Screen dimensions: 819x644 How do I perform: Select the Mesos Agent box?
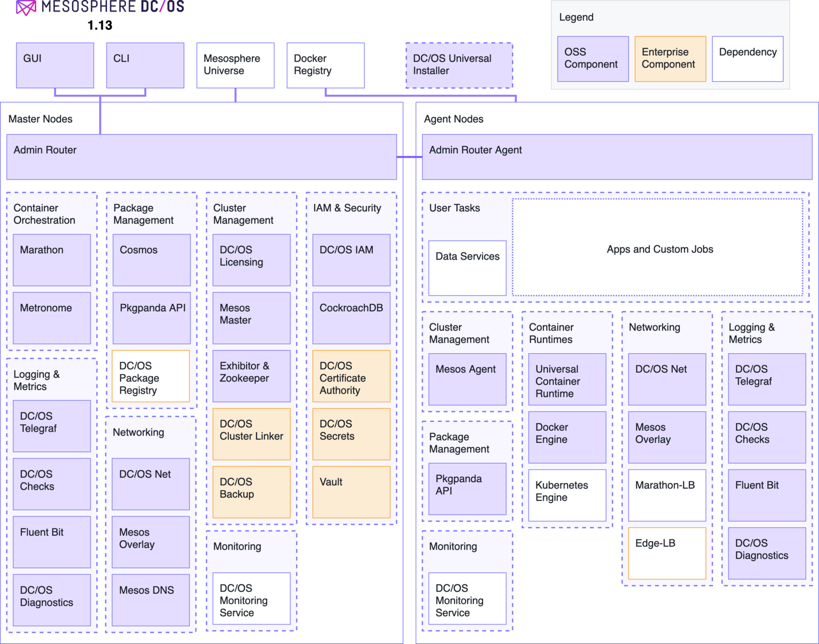coord(467,379)
